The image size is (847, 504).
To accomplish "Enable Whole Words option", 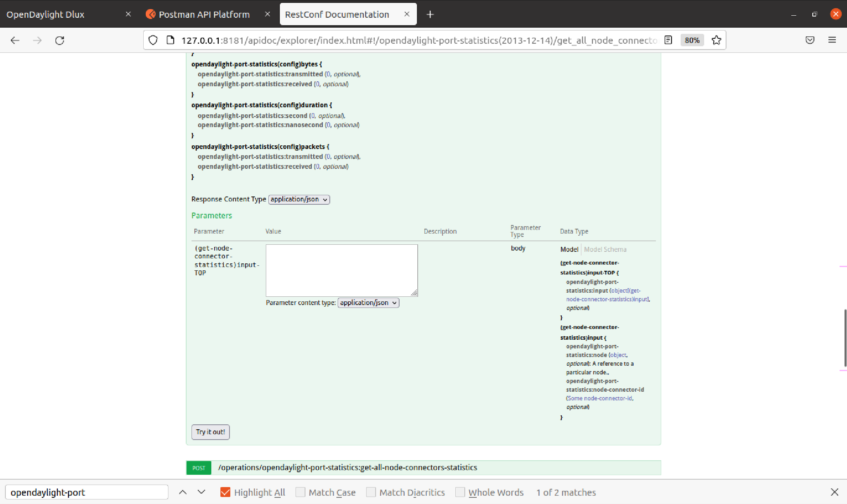I will [460, 492].
